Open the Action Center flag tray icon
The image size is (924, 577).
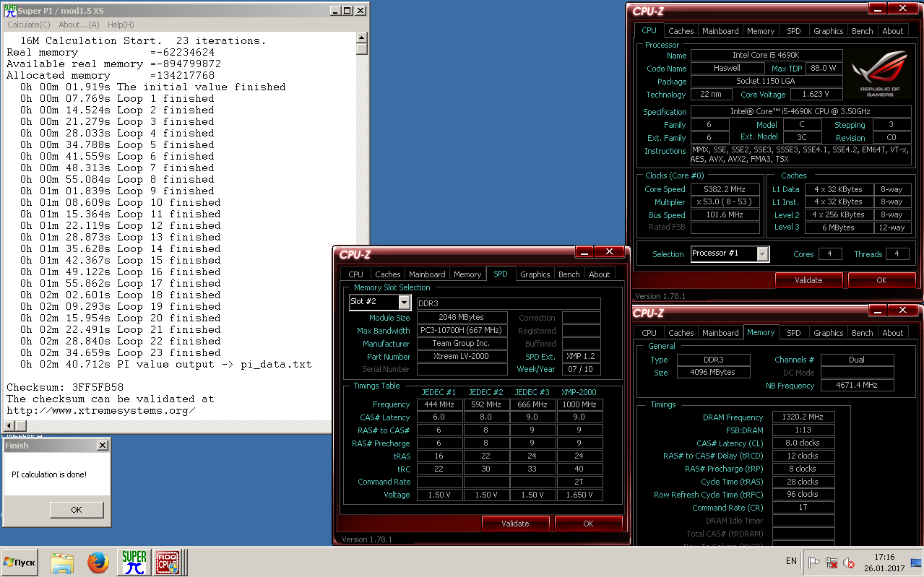tap(814, 563)
